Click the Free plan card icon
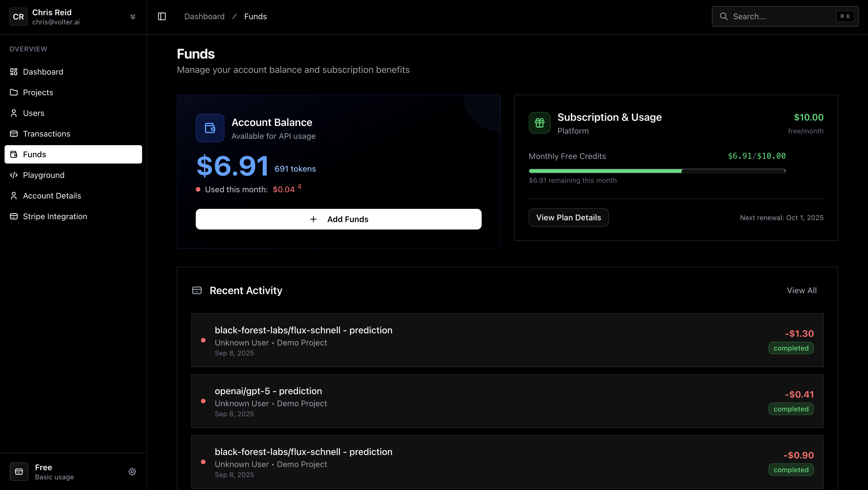This screenshot has width=868, height=490. click(x=19, y=471)
